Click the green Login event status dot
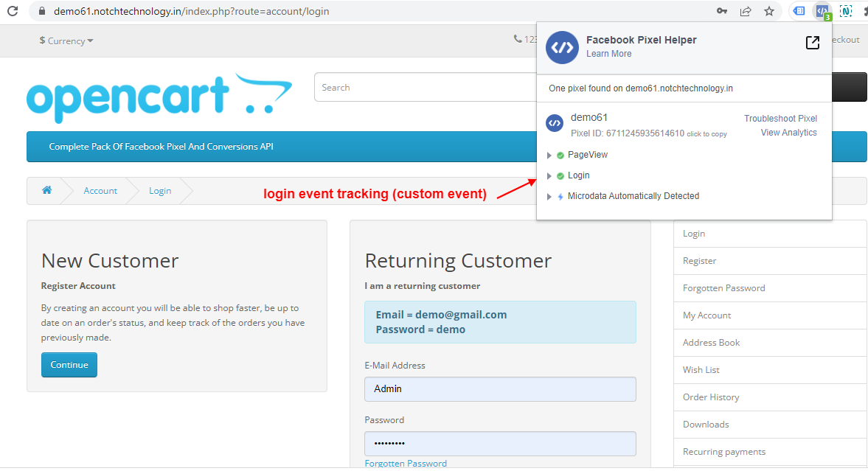This screenshot has width=868, height=471. (560, 176)
